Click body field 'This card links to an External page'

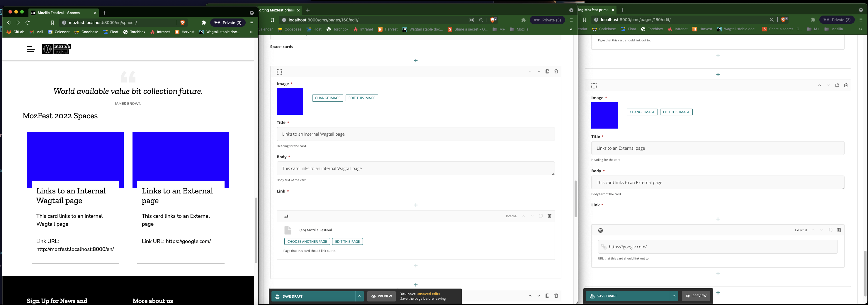coord(718,183)
